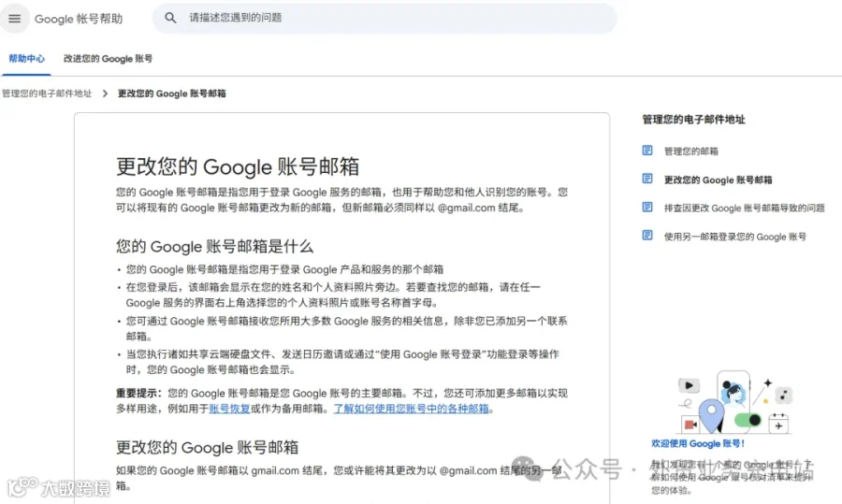This screenshot has width=842, height=504.
Task: Open sidebar article 排查因更改 Google 账号邮箱导致的问题
Action: 745,209
